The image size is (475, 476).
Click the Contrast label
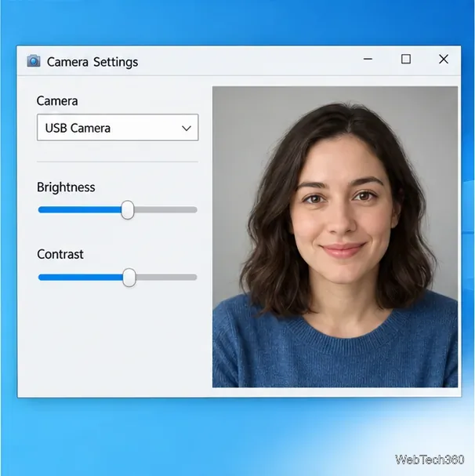(x=60, y=254)
